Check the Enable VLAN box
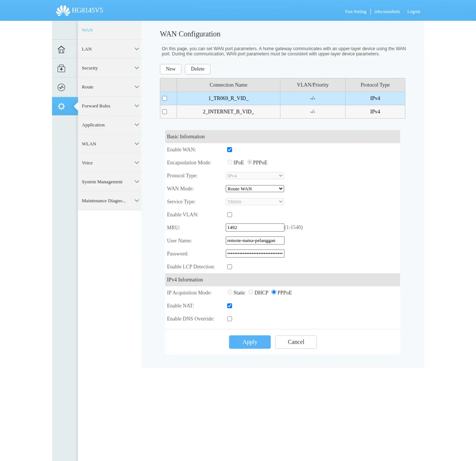Image resolution: width=476 pixels, height=461 pixels. [x=229, y=215]
